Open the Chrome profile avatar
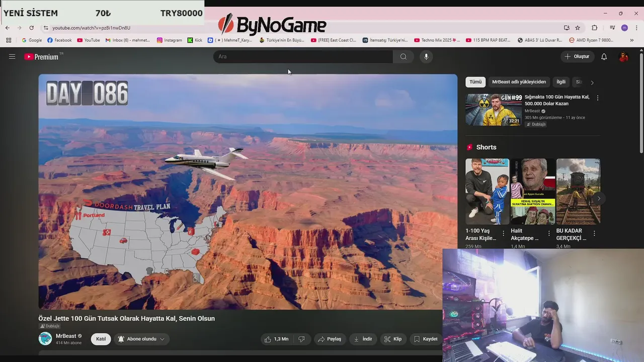644x362 pixels. click(624, 28)
